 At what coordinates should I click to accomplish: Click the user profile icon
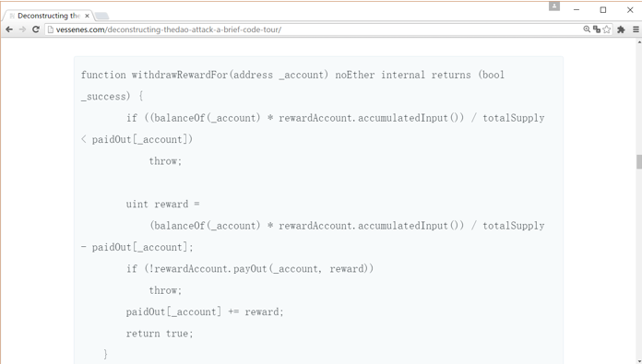[x=554, y=6]
